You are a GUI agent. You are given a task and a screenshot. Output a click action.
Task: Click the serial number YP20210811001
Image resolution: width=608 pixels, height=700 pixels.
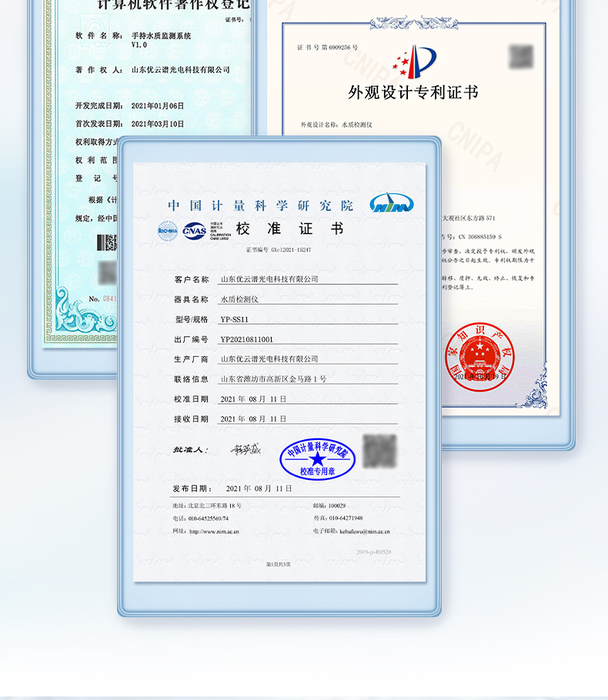(246, 339)
